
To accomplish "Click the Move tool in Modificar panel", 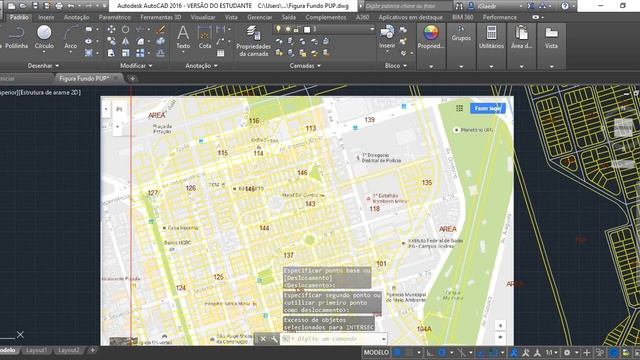I will (111, 29).
